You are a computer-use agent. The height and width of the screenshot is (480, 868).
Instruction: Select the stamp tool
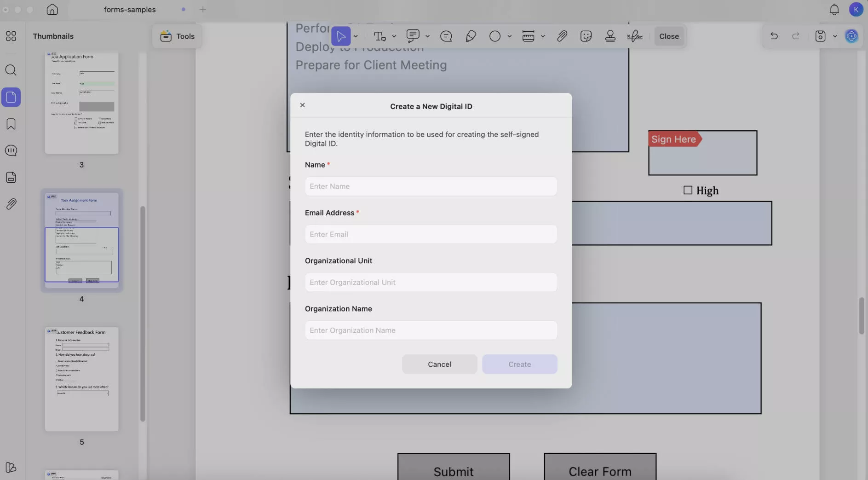(x=610, y=36)
